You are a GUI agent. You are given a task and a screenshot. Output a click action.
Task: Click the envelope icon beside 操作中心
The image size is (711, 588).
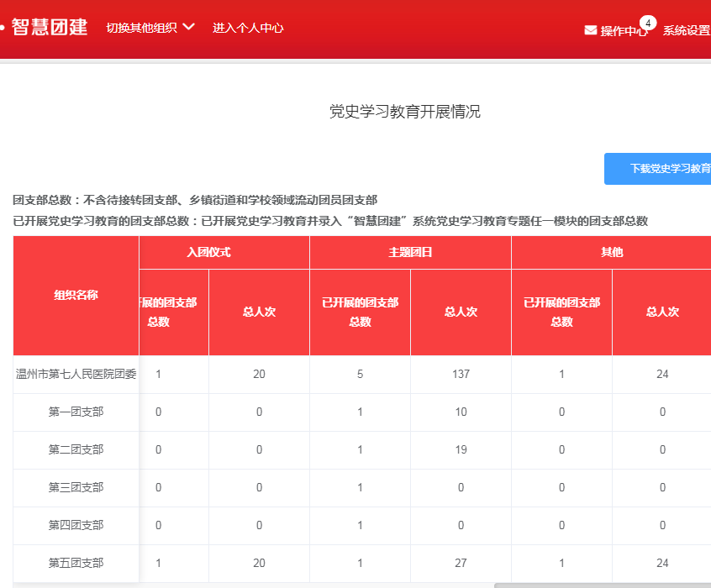tap(591, 30)
